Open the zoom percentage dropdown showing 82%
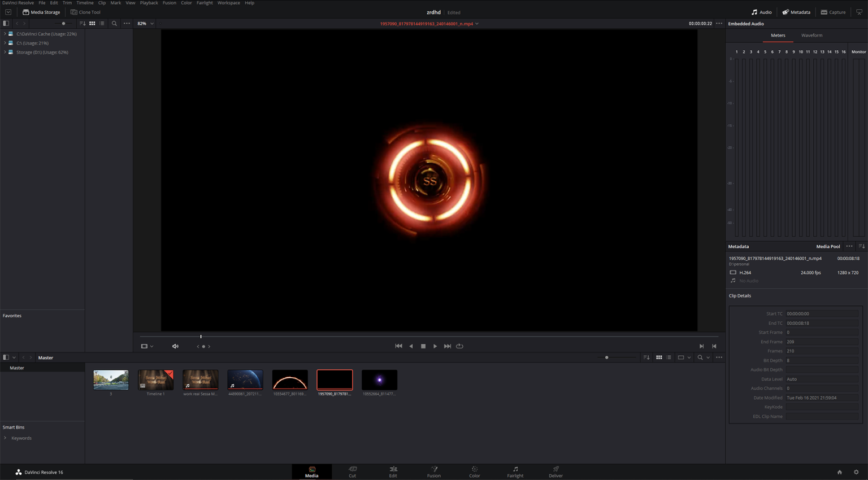This screenshot has width=868, height=480. (145, 24)
